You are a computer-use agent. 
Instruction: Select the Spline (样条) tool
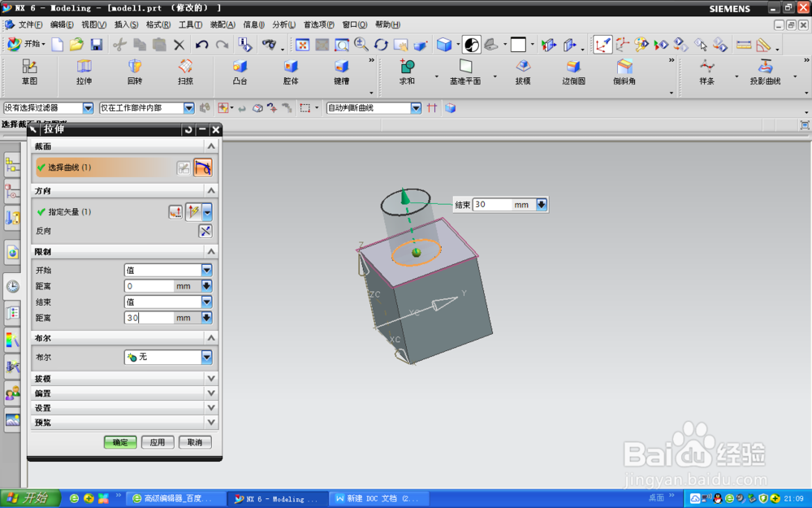(x=707, y=72)
